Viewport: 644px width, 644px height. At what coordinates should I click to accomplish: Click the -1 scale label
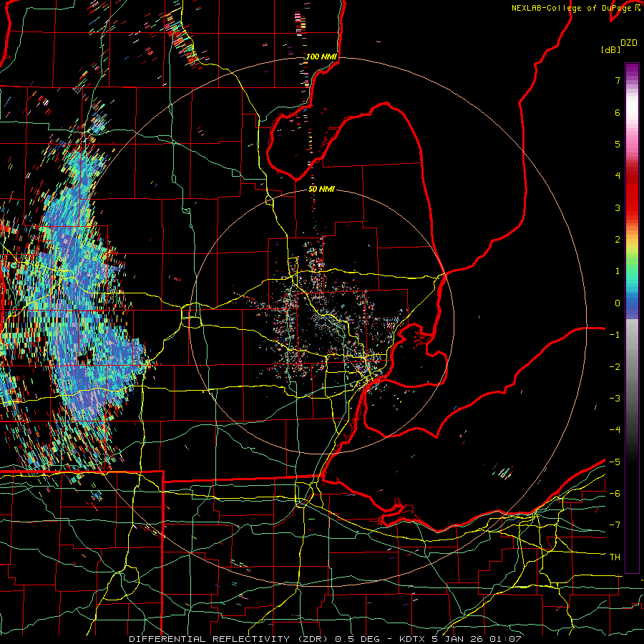[615, 335]
